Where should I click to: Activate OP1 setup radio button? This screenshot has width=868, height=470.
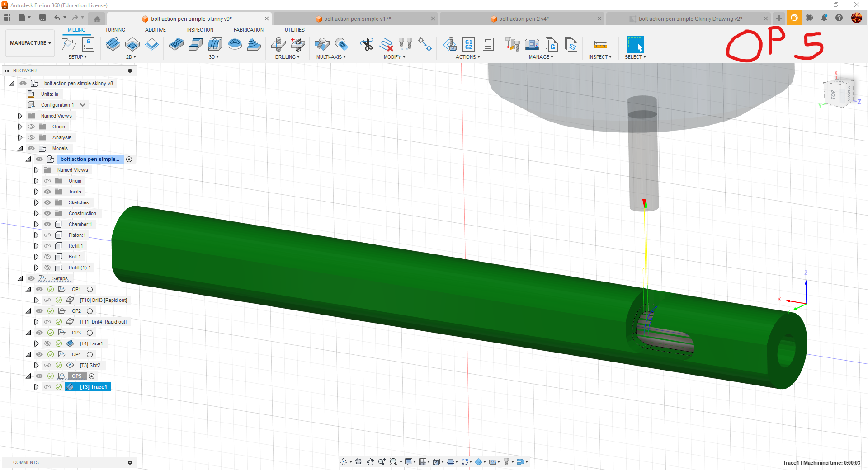(90, 289)
